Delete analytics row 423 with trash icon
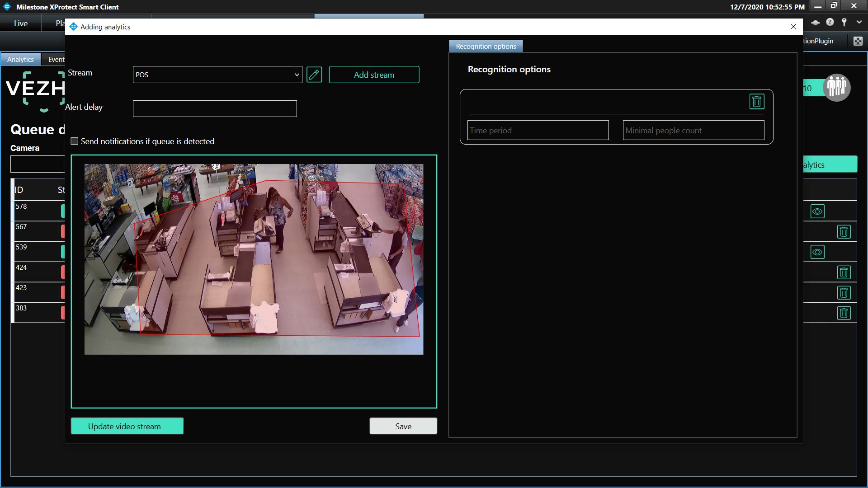 point(844,293)
